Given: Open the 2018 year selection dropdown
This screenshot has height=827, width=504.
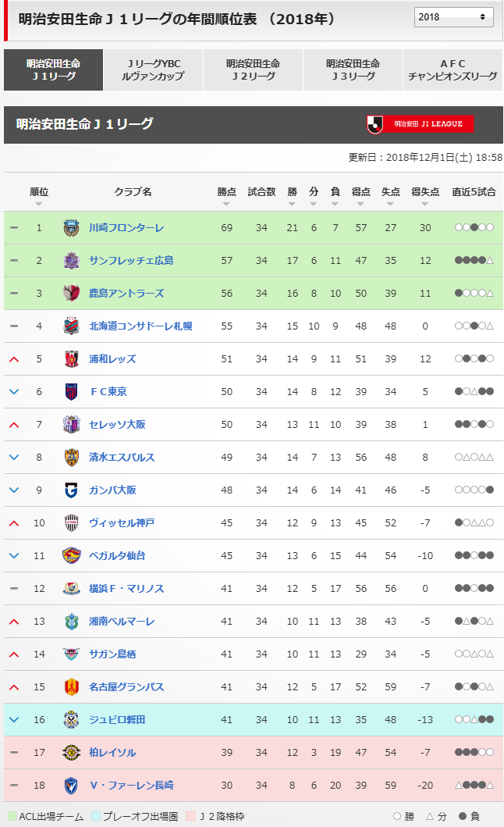Looking at the screenshot, I should pos(453,16).
